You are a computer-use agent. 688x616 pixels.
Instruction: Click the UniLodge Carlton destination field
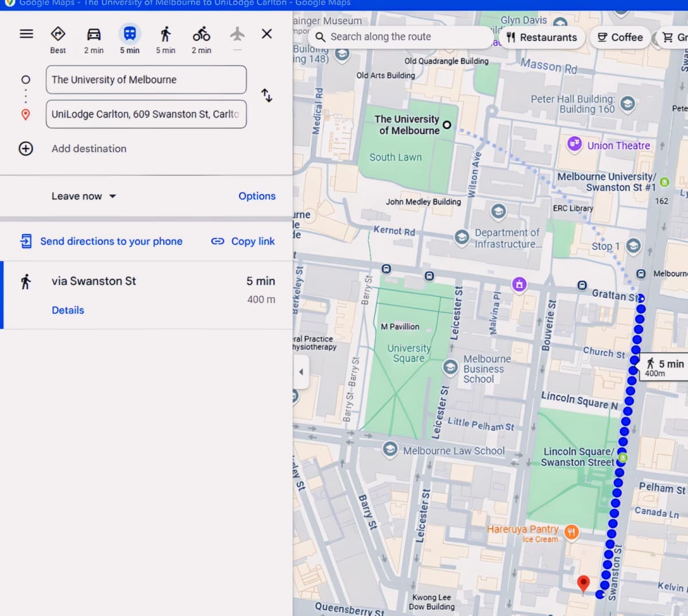click(x=146, y=114)
